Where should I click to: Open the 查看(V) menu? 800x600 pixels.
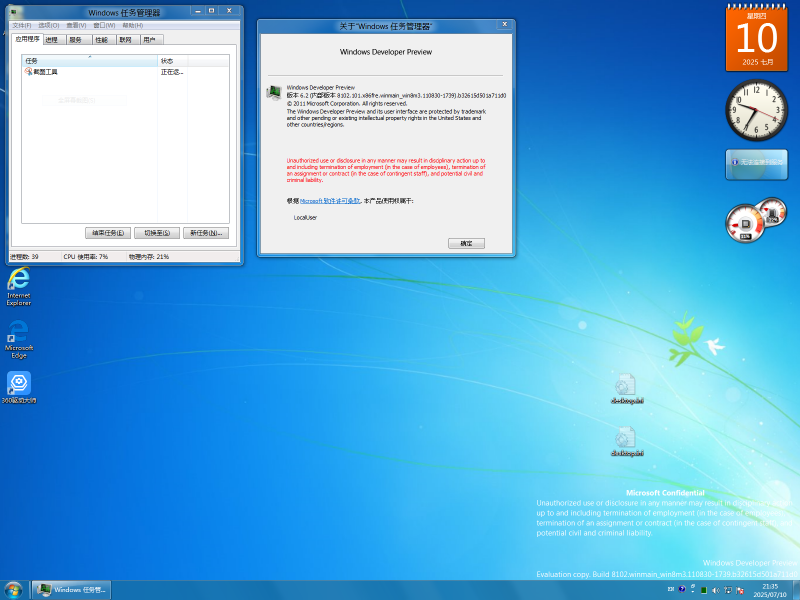pyautogui.click(x=77, y=25)
